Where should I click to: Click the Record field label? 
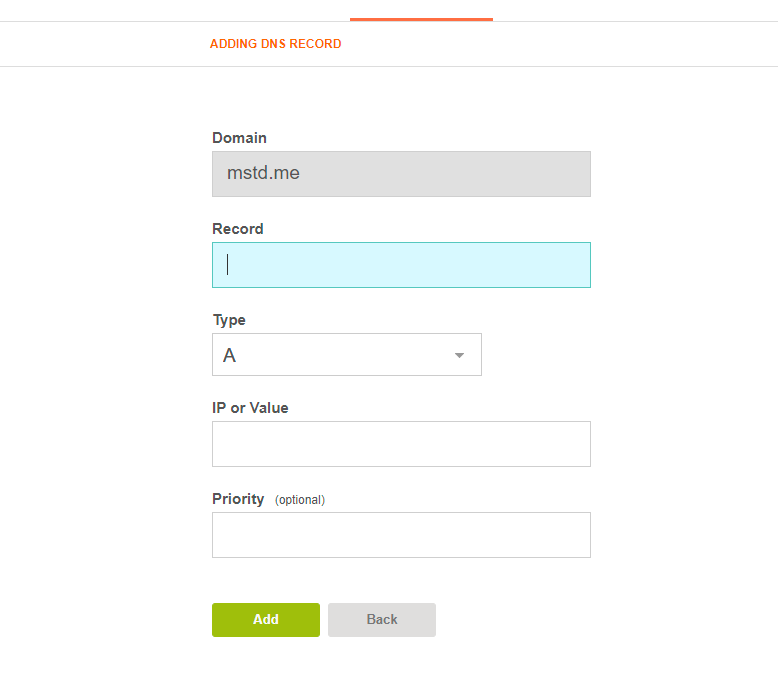pyautogui.click(x=238, y=229)
